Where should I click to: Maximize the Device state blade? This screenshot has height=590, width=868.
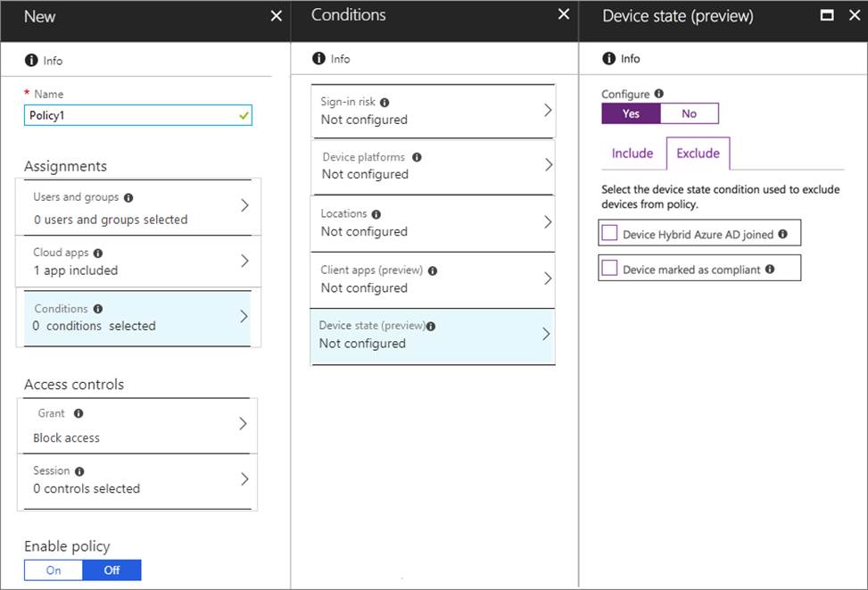827,16
